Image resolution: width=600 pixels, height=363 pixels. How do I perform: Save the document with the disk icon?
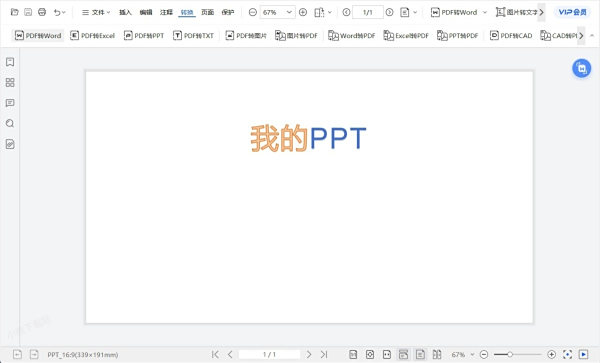click(28, 12)
